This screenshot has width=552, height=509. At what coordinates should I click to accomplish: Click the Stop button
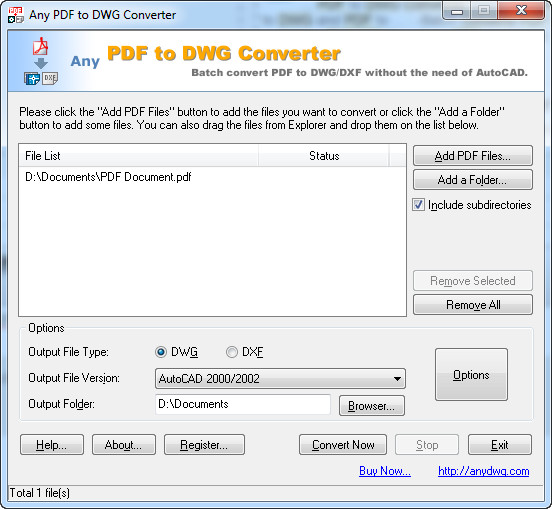(427, 445)
